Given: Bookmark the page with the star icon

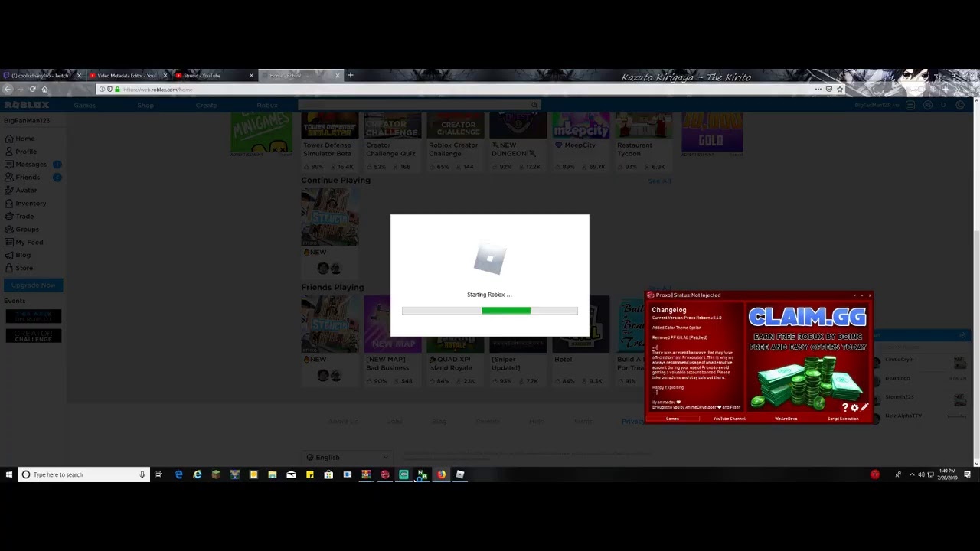Looking at the screenshot, I should pyautogui.click(x=840, y=90).
